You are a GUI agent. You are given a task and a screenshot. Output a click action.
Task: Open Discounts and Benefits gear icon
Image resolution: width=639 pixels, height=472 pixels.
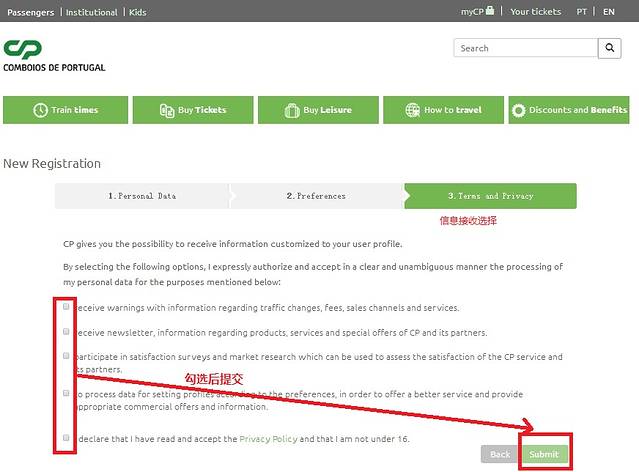pos(518,110)
